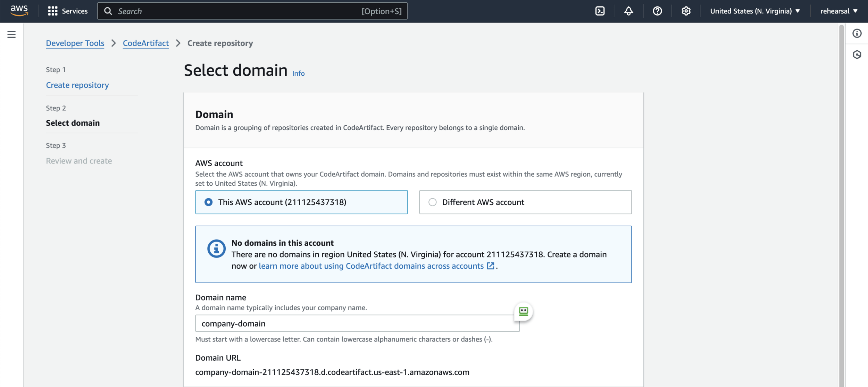Click the AWS logo home icon

pyautogui.click(x=19, y=11)
